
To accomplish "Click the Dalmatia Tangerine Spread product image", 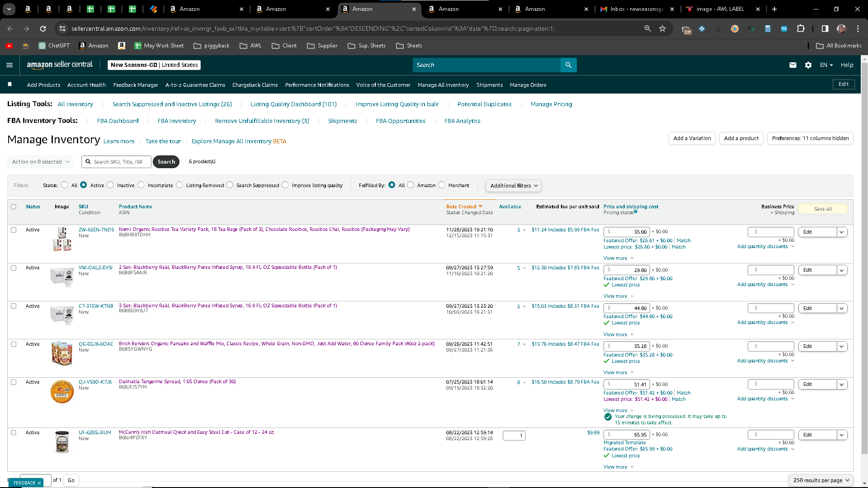I will pyautogui.click(x=62, y=391).
